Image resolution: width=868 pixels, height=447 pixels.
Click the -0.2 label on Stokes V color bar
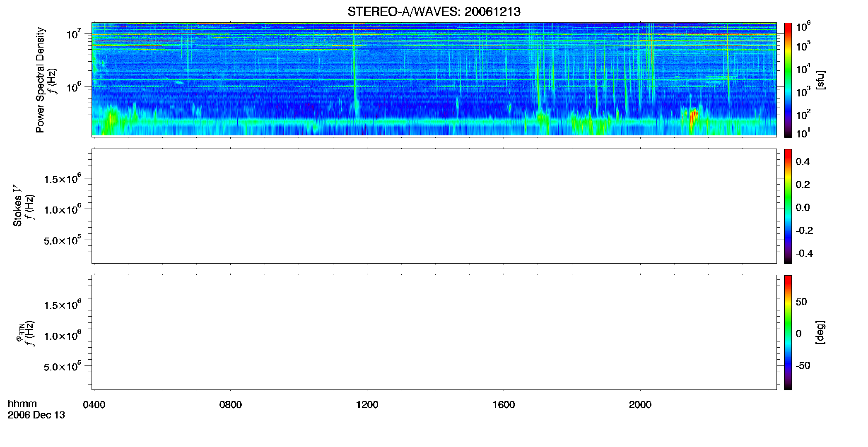[x=804, y=231]
